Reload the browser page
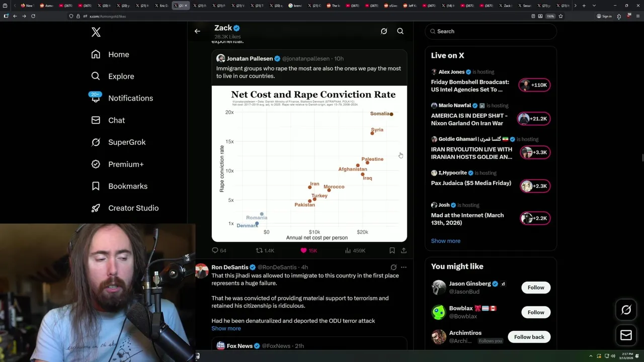The image size is (644, 362). coord(33,16)
